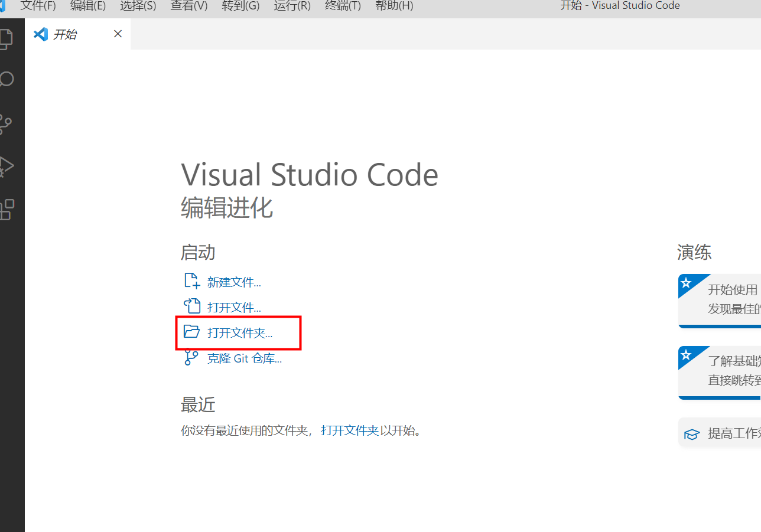Open the 帮助(H) menu
The image size is (761, 532).
click(x=394, y=6)
